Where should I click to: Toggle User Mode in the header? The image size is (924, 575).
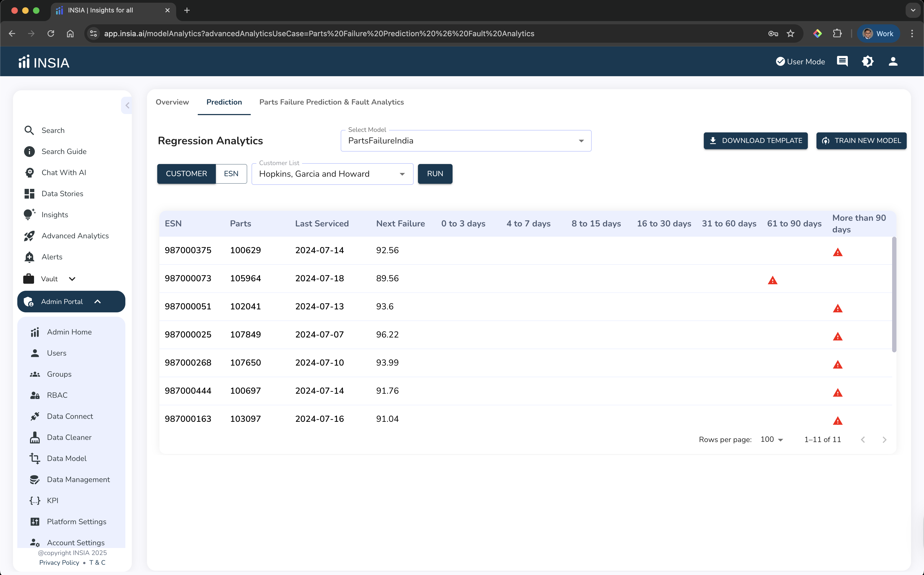tap(800, 62)
